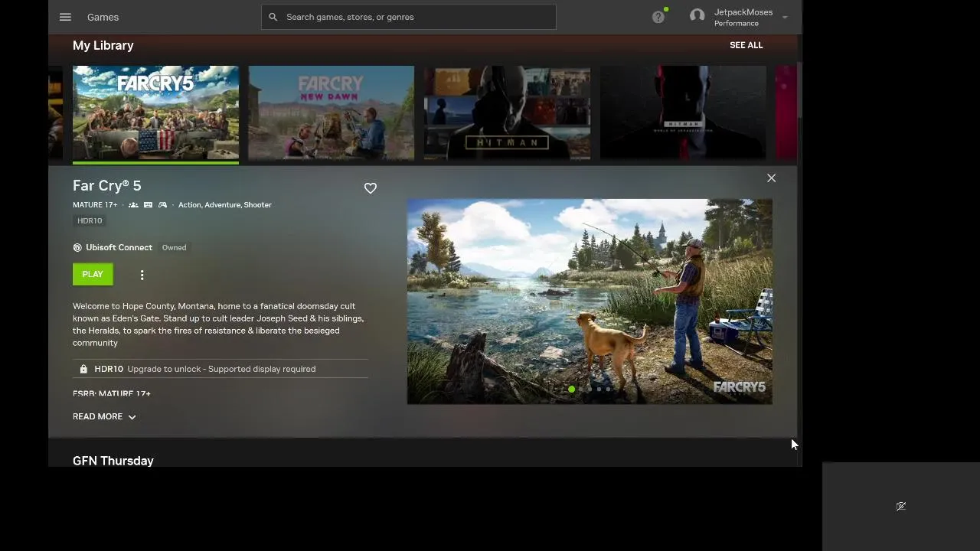This screenshot has height=551, width=980.
Task: Click the Welcome to Hope County description
Action: click(218, 324)
